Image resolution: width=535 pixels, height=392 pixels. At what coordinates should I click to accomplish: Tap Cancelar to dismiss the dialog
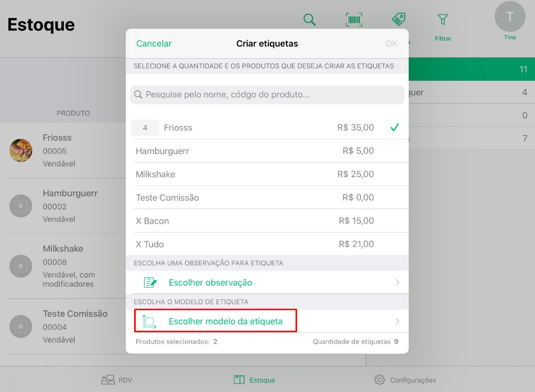[154, 43]
